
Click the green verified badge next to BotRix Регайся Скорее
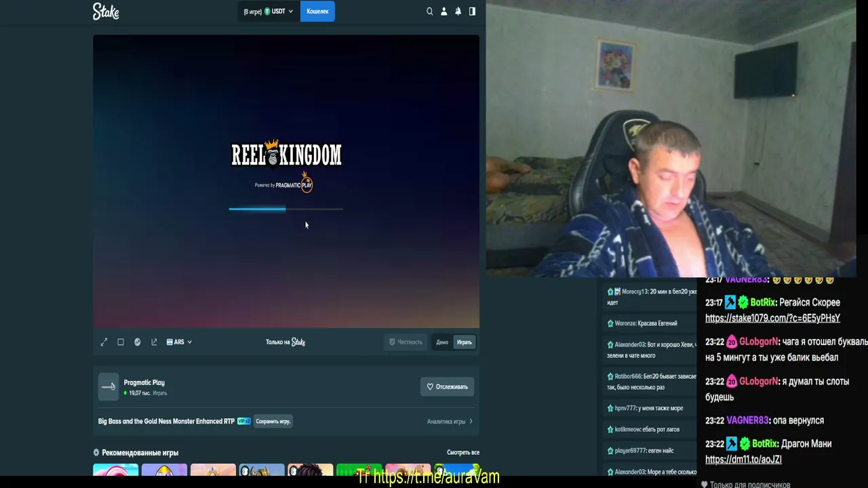(743, 303)
